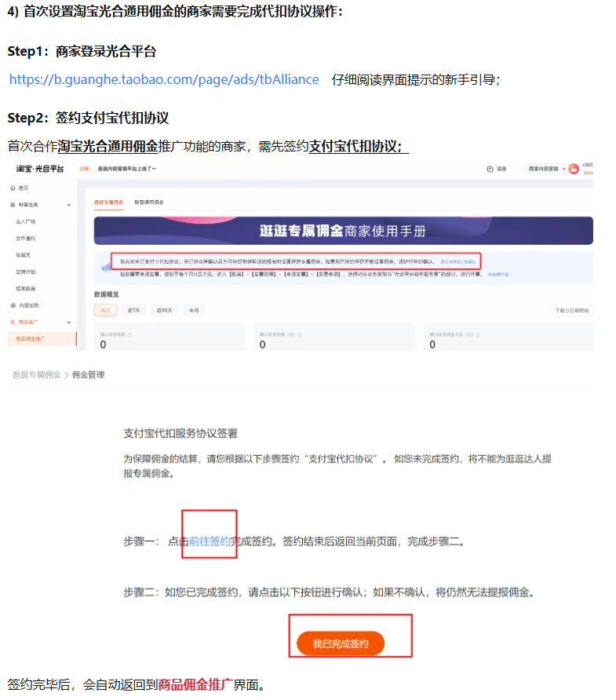
Task: Collapse the 商品推广 sidebar section
Action: tap(69, 323)
